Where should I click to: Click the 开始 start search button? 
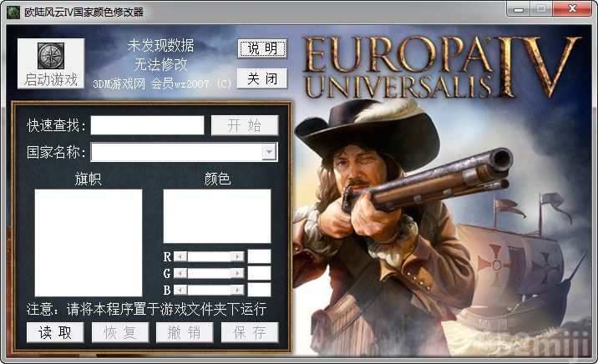pyautogui.click(x=244, y=125)
